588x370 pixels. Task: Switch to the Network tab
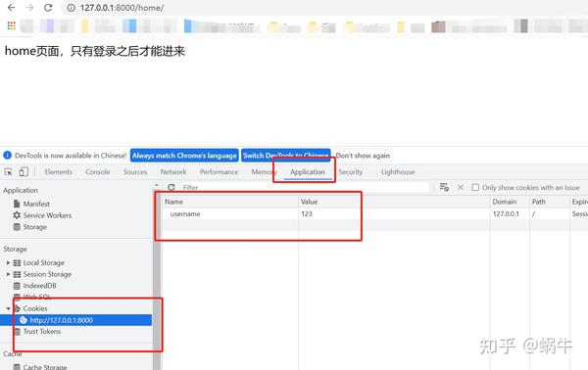173,172
